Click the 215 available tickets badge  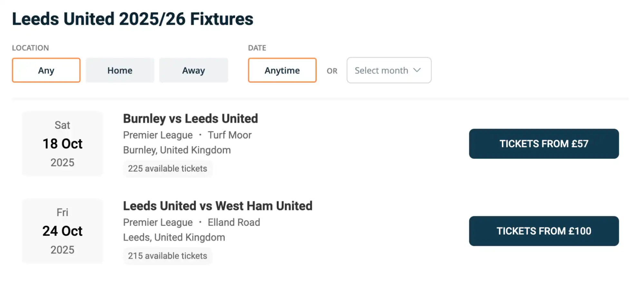coord(168,256)
